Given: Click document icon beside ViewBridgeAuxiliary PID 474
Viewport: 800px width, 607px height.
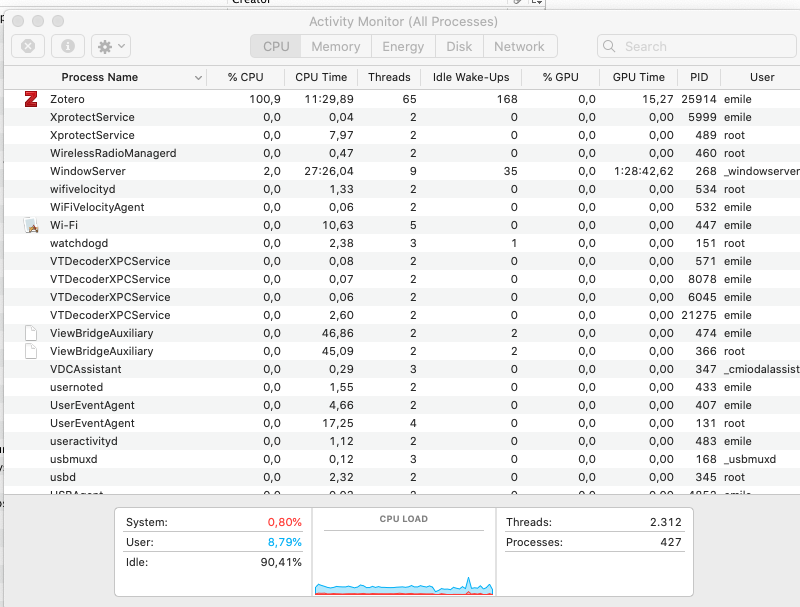Looking at the screenshot, I should pyautogui.click(x=31, y=333).
